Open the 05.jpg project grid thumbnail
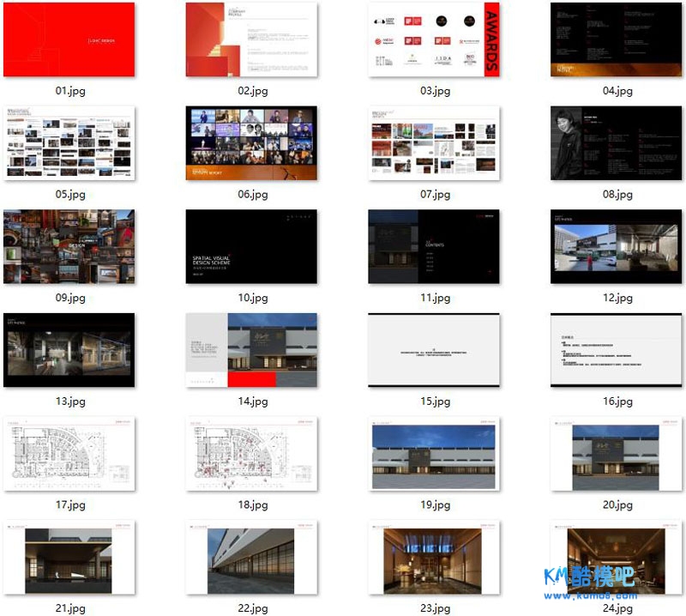The width and height of the screenshot is (686, 616). click(x=69, y=143)
